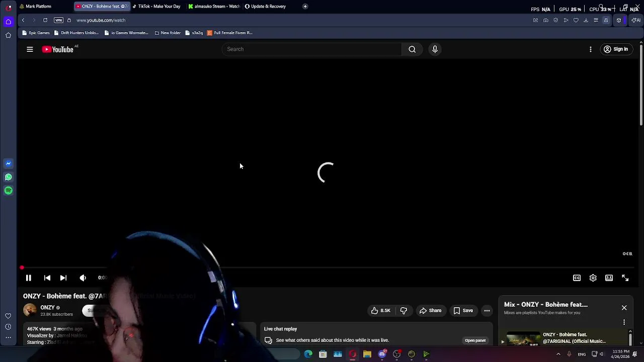The height and width of the screenshot is (362, 644).
Task: Toggle closed captions with the CC button
Action: tap(577, 278)
